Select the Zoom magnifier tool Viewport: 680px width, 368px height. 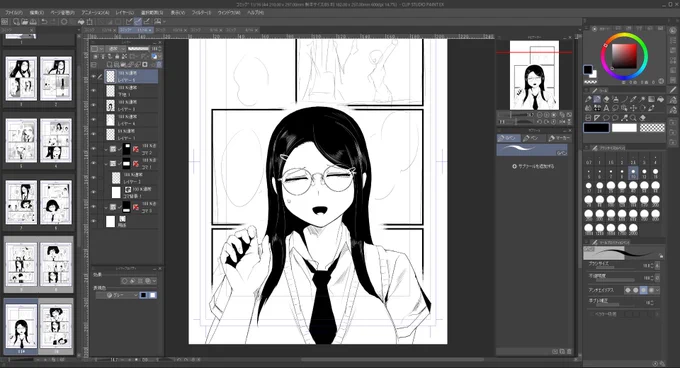(633, 117)
